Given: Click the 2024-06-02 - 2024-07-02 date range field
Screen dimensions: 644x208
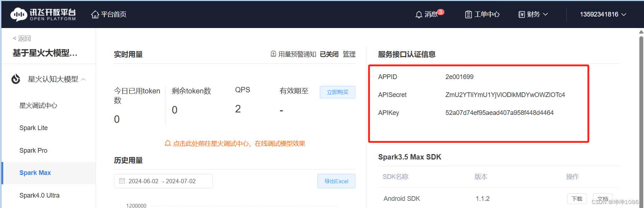Looking at the screenshot, I should [163, 181].
